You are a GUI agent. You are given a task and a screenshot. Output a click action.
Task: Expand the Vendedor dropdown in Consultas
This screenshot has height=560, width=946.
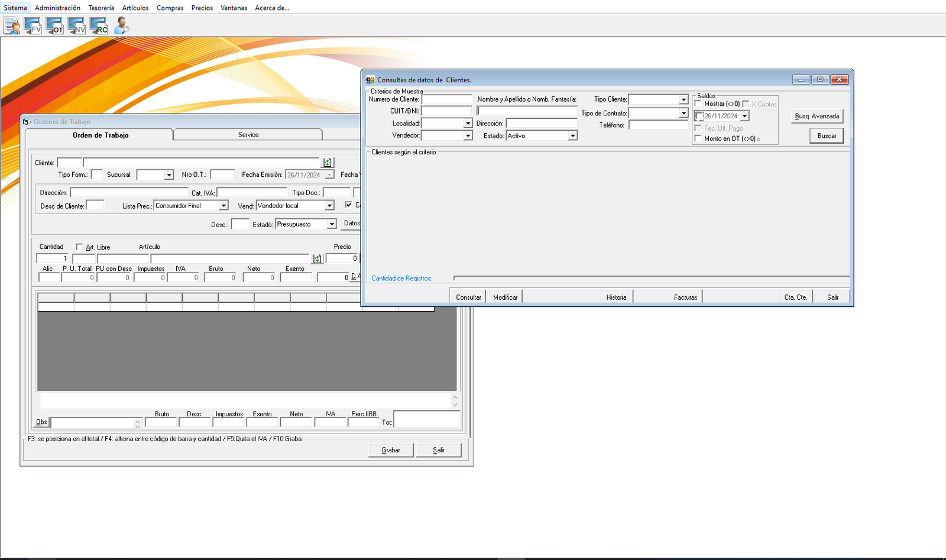pyautogui.click(x=468, y=135)
